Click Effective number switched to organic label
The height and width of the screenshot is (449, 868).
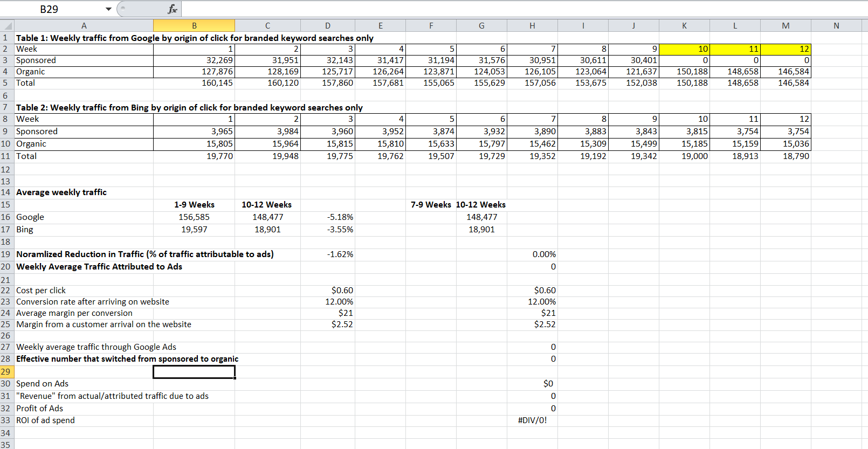coord(127,359)
